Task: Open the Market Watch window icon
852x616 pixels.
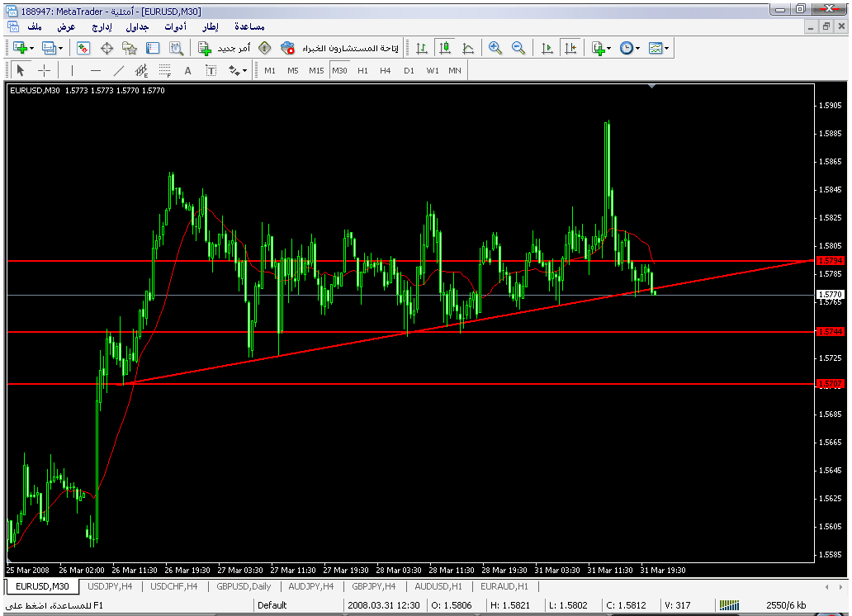Action: pos(83,49)
